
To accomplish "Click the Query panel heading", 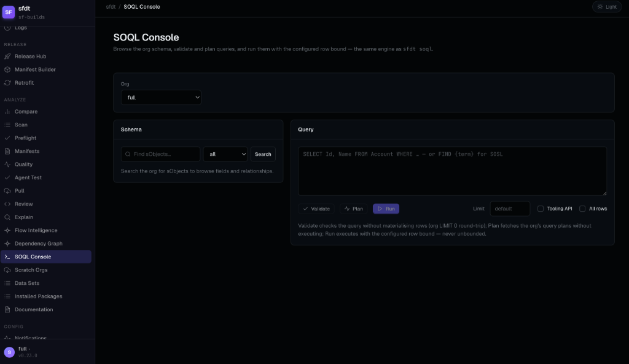I will [306, 130].
